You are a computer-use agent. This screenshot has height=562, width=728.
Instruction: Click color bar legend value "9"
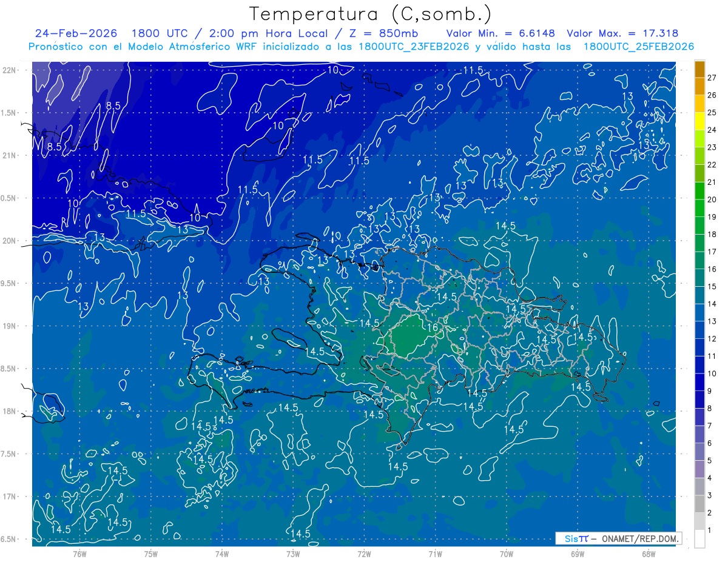click(x=710, y=391)
